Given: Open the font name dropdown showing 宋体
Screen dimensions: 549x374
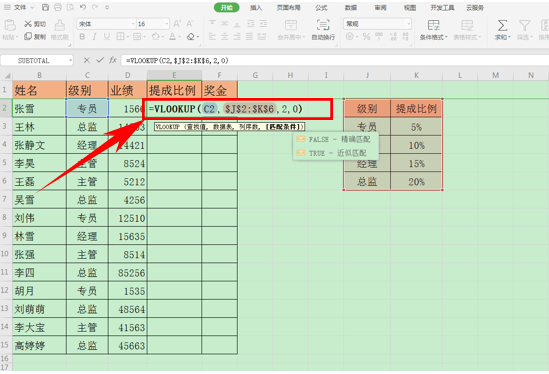Looking at the screenshot, I should click(x=133, y=24).
